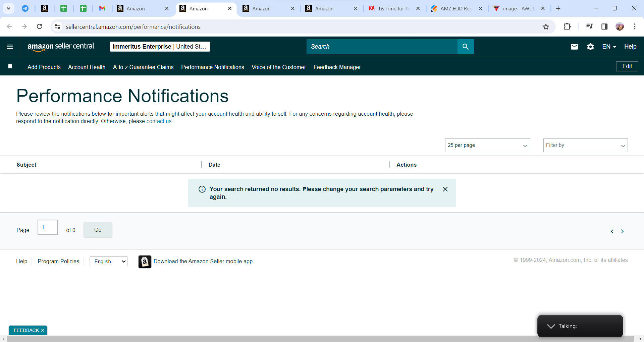Toggle the browser side panel

pyautogui.click(x=604, y=26)
